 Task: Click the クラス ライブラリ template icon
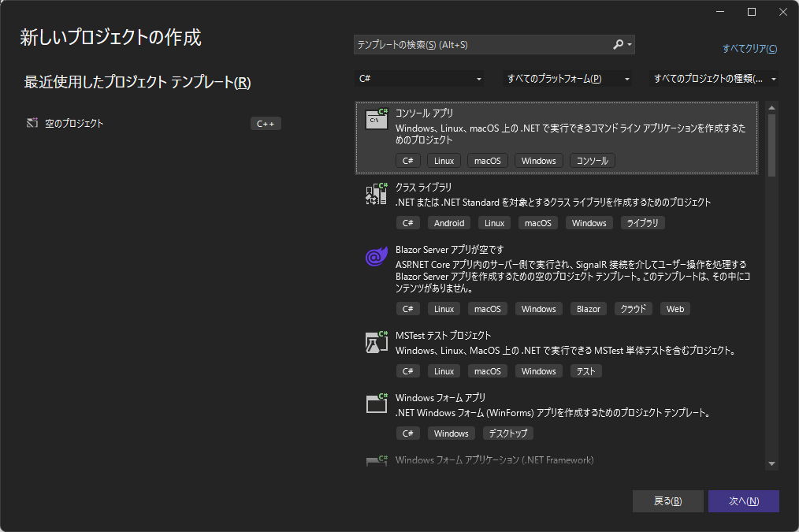376,193
